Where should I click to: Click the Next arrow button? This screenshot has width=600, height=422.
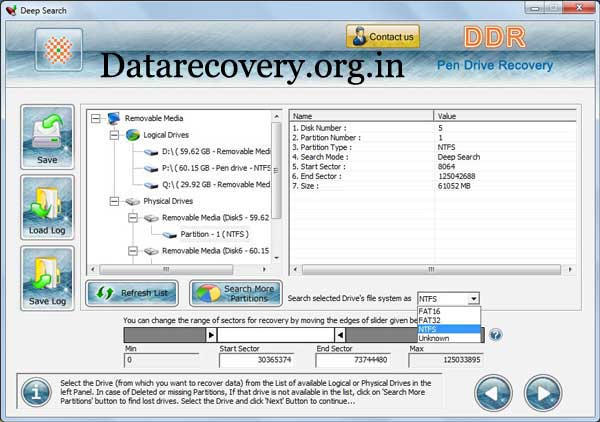coord(543,393)
